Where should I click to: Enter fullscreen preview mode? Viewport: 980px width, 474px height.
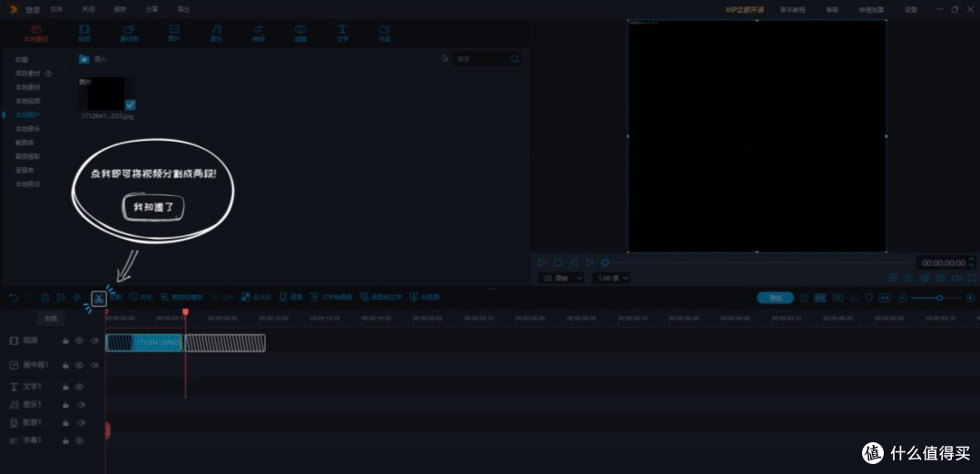[x=972, y=278]
